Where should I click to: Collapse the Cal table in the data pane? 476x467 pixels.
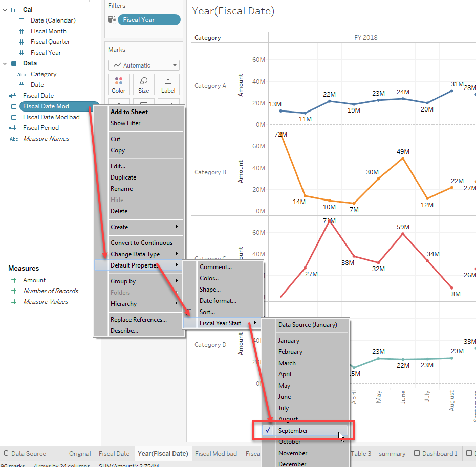tap(4, 9)
